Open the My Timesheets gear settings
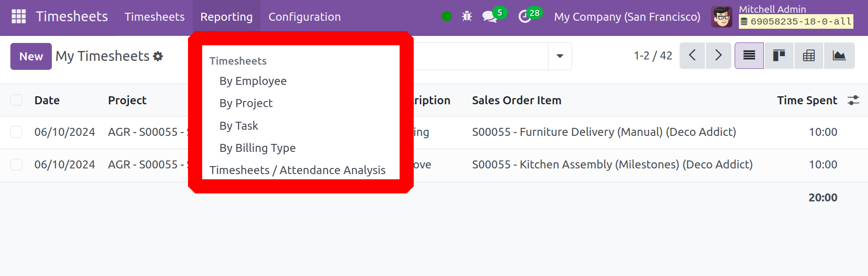This screenshot has width=868, height=276. (x=158, y=56)
